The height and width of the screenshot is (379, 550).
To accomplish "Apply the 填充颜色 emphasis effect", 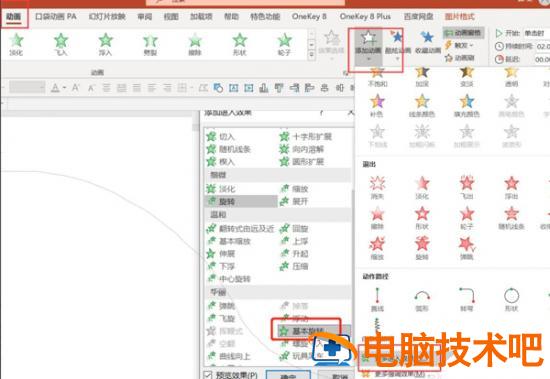I will pyautogui.click(x=467, y=105).
